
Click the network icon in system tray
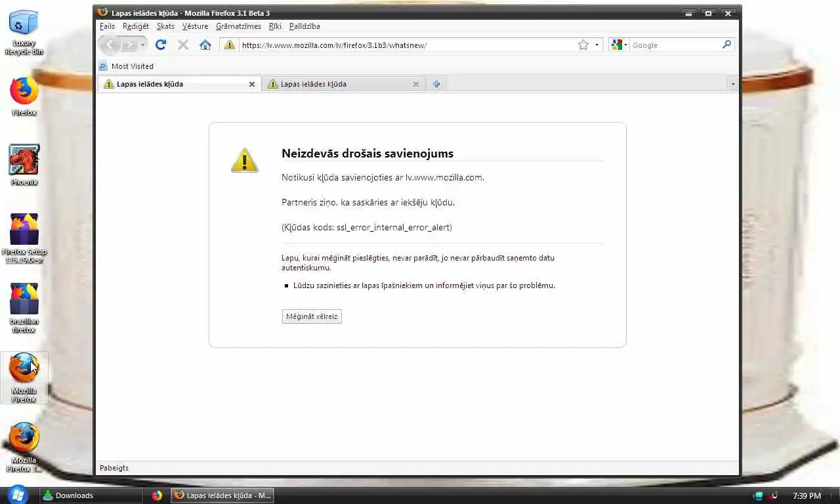pyautogui.click(x=759, y=495)
